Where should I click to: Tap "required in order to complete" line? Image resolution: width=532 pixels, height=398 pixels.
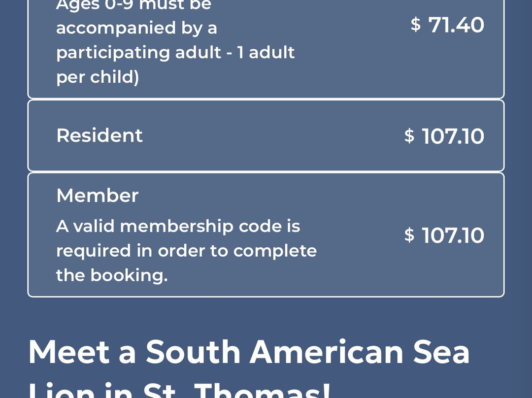186,251
